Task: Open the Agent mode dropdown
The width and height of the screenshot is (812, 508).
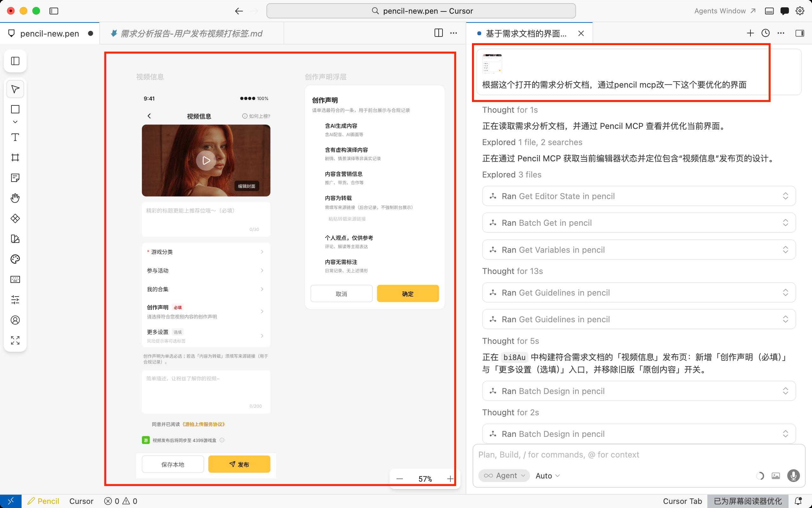Action: [504, 475]
